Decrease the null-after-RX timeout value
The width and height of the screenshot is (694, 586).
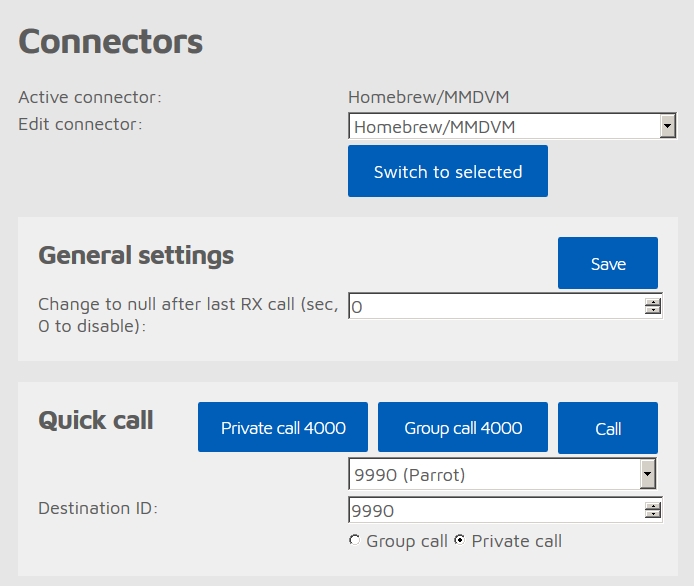[652, 309]
